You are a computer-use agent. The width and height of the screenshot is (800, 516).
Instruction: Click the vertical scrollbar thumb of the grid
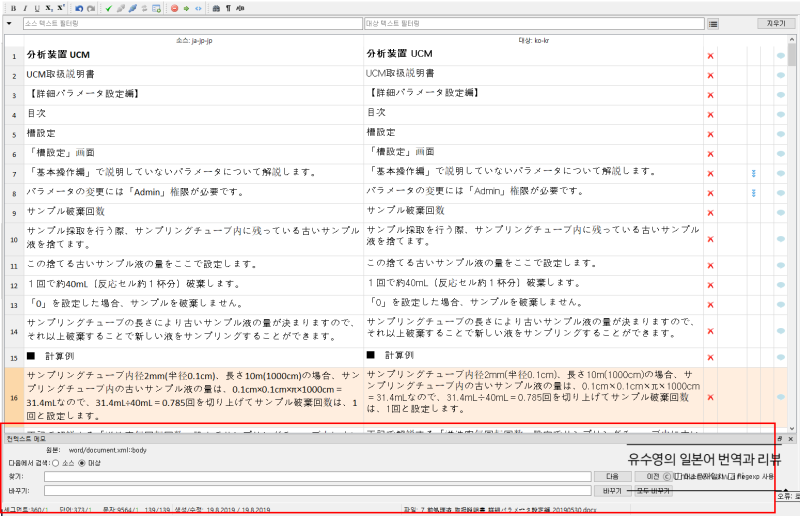point(792,55)
